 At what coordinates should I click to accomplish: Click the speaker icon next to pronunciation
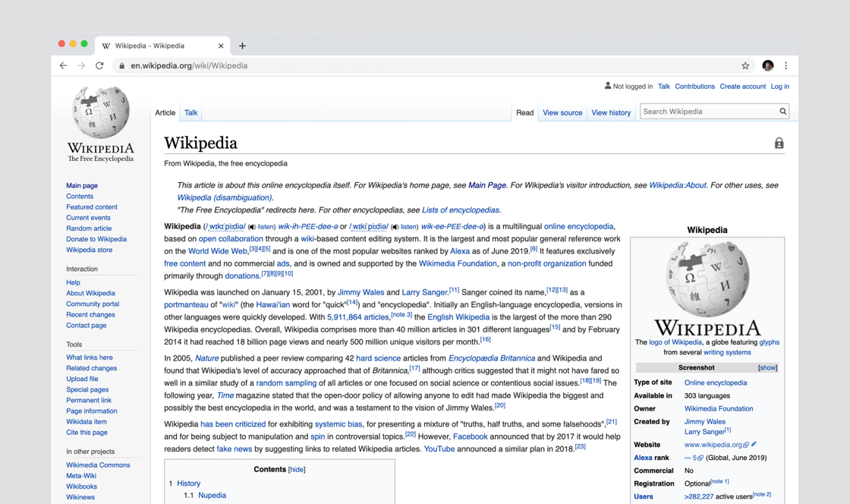(x=252, y=226)
